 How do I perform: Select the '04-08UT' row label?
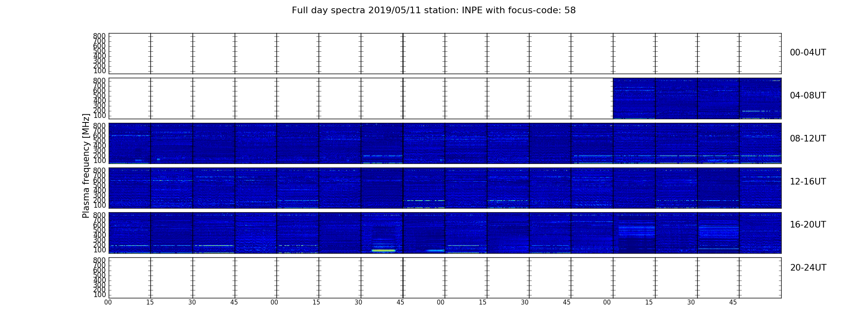tap(808, 96)
